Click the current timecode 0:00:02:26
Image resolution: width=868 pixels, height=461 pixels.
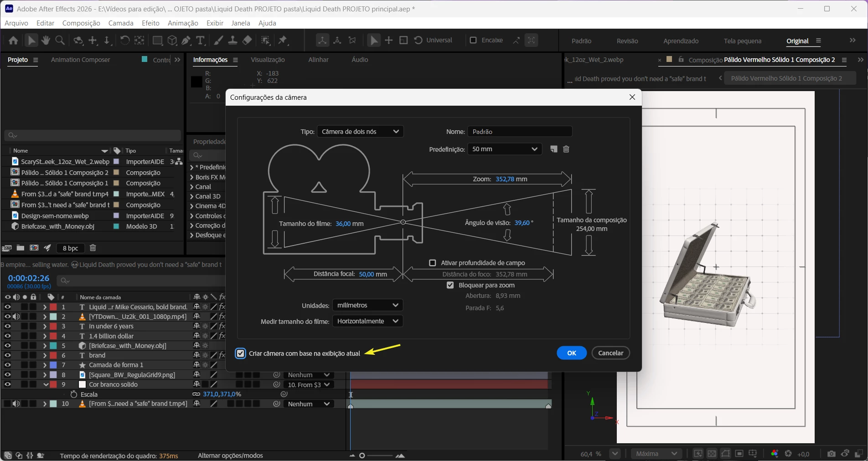coord(29,278)
